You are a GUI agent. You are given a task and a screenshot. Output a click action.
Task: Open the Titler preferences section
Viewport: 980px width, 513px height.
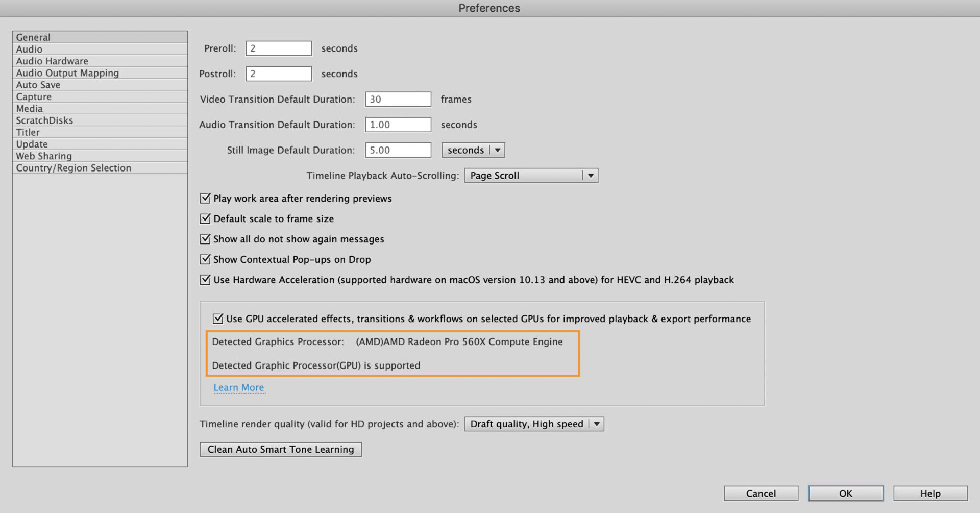pyautogui.click(x=28, y=132)
